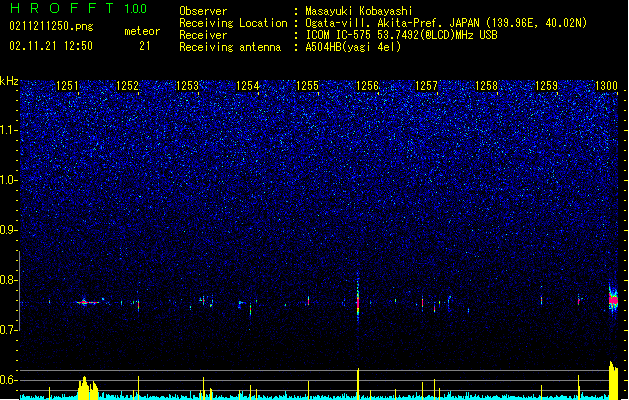This screenshot has width=629, height=400.
Task: Select the observer name Masayuki Kobayashi
Action: coord(359,11)
